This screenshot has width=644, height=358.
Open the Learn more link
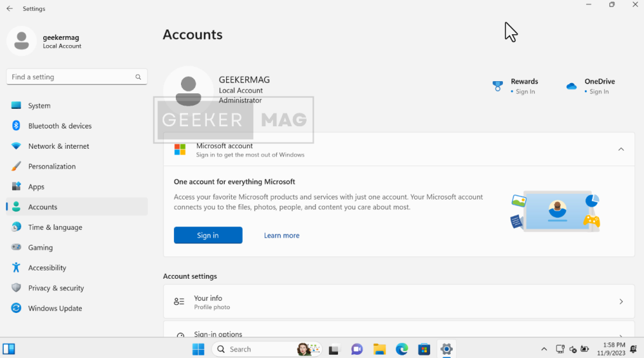282,235
